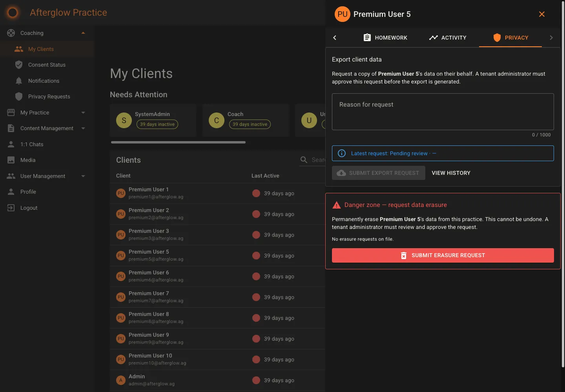
Task: Click the Consent Status shield-check icon
Action: [19, 65]
